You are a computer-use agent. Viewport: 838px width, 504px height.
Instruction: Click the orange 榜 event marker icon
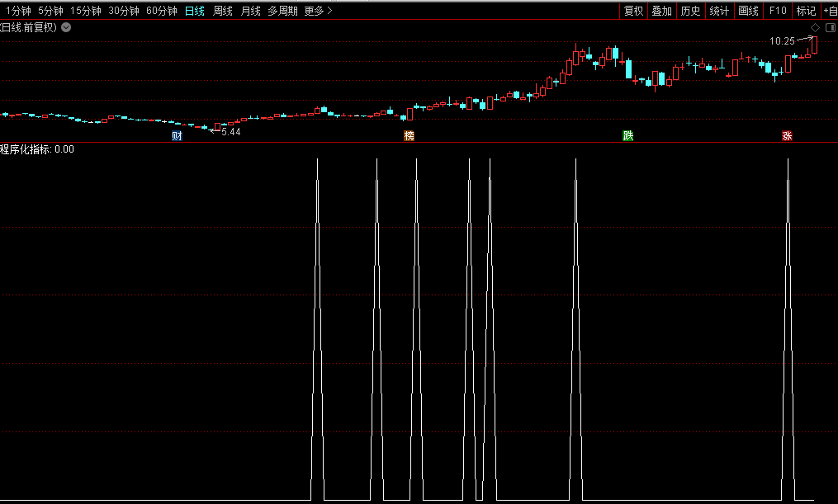click(409, 136)
